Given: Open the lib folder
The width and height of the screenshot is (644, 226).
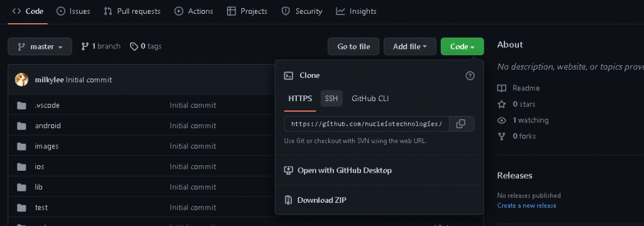Looking at the screenshot, I should point(38,187).
